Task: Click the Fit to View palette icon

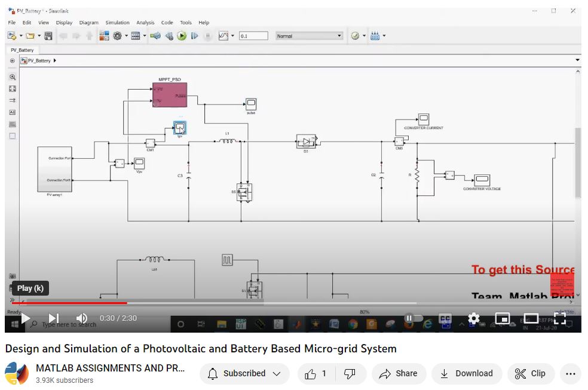Action: (x=13, y=89)
